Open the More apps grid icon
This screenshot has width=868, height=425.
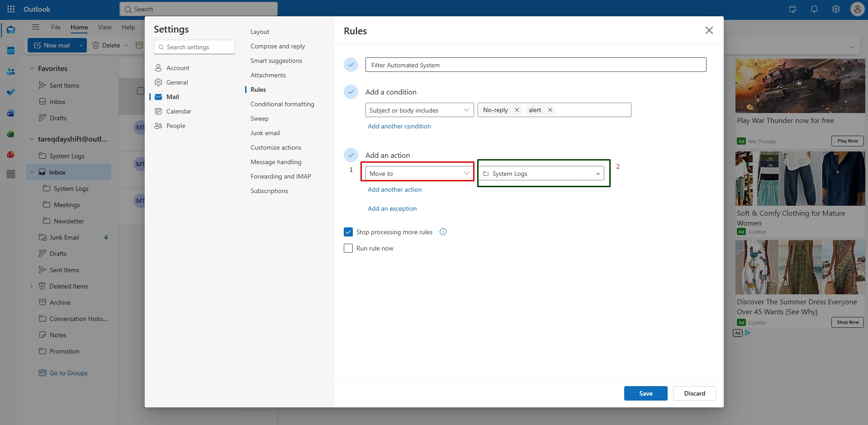point(11,174)
